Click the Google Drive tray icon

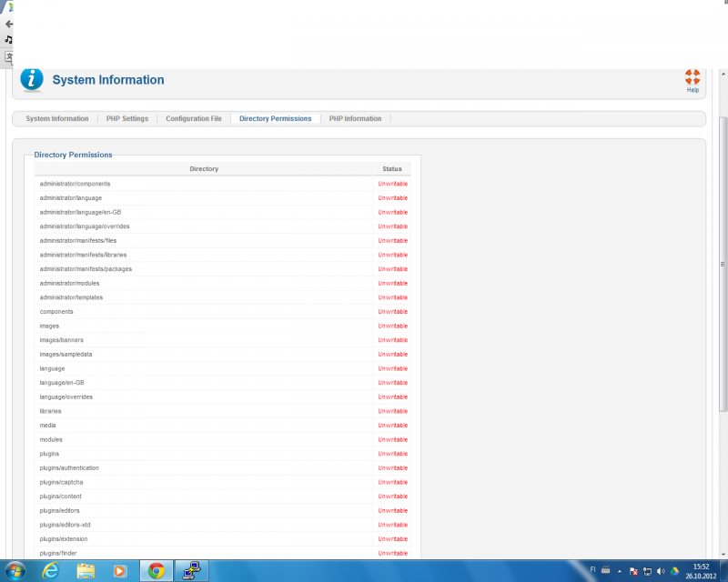coord(674,570)
